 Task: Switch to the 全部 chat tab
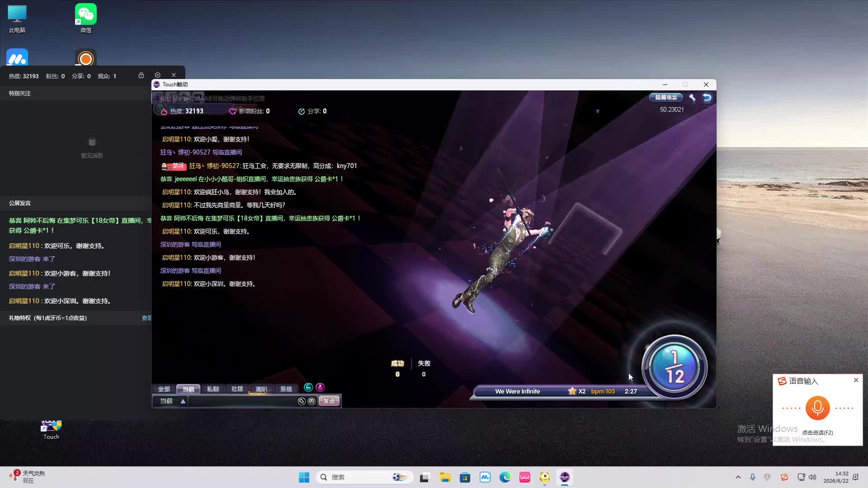coord(164,389)
